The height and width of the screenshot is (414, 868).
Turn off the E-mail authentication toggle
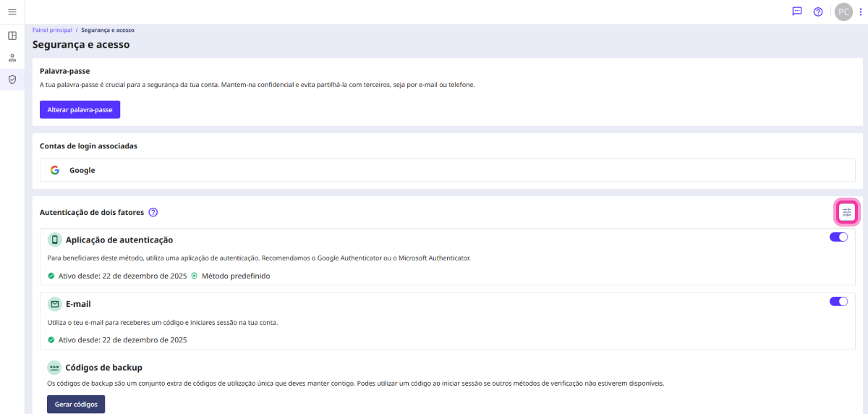pos(838,302)
